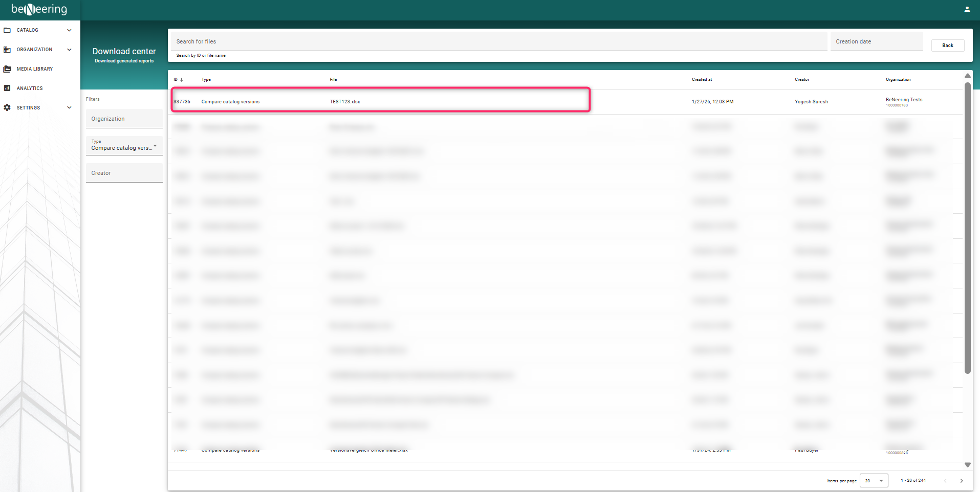Open the user account icon
Viewport: 980px width, 492px height.
pos(967,9)
